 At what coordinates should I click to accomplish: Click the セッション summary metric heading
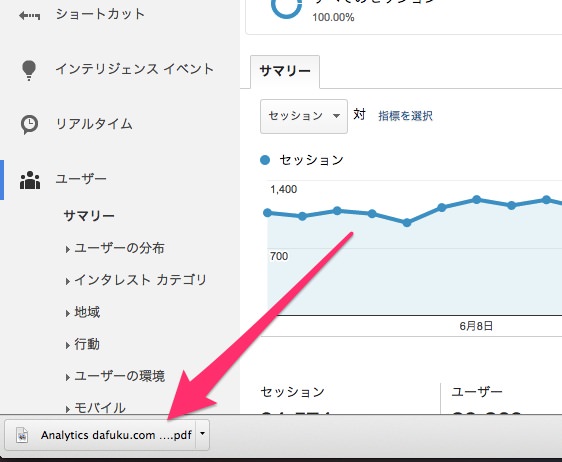(x=292, y=392)
